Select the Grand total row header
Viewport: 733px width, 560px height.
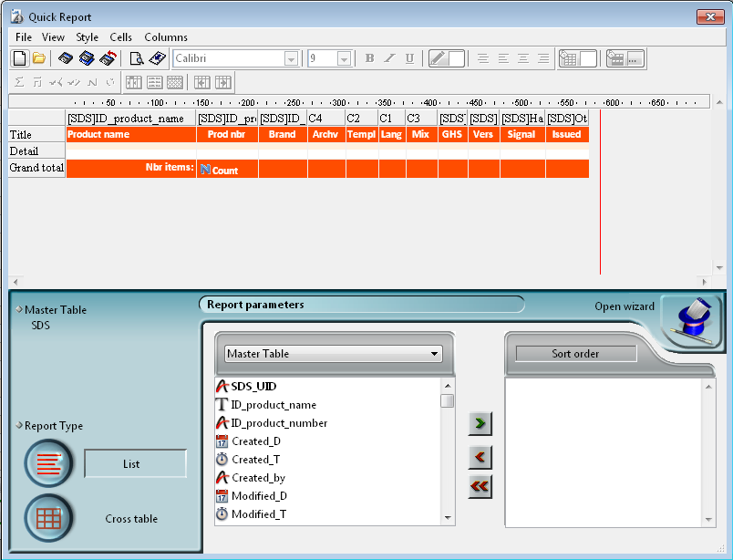point(36,168)
